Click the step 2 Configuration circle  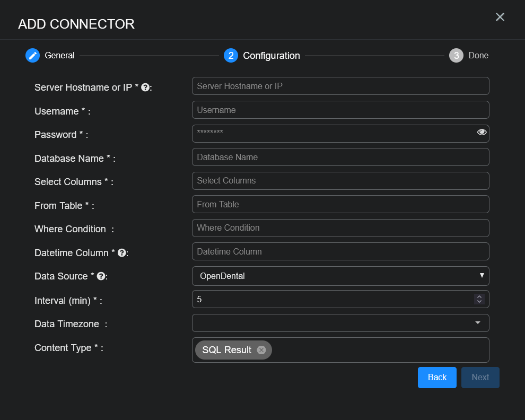231,56
